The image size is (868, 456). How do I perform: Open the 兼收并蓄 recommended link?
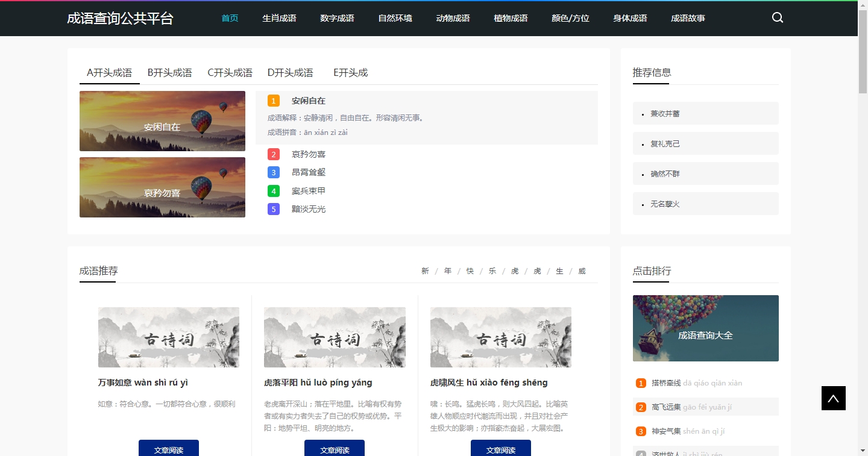[665, 113]
